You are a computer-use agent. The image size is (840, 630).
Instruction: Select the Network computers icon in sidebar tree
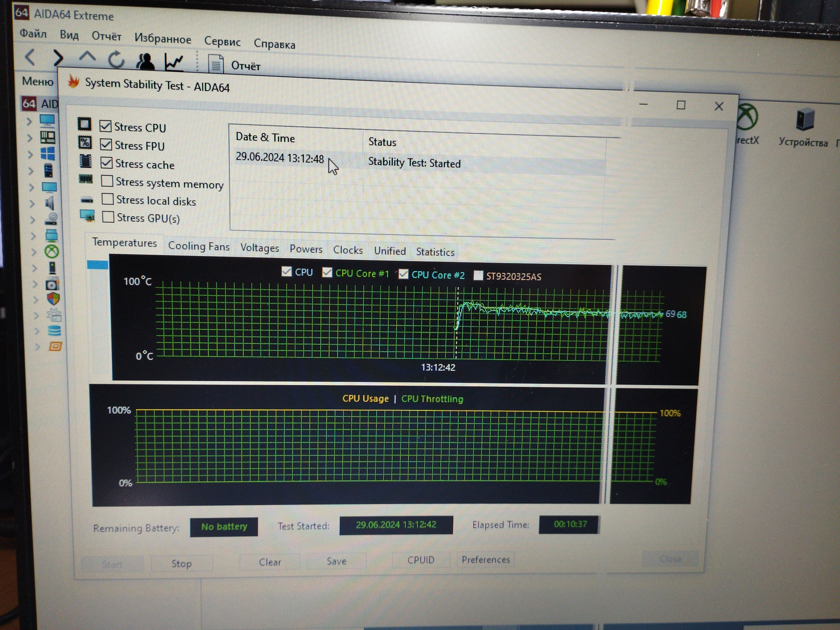pos(52,235)
